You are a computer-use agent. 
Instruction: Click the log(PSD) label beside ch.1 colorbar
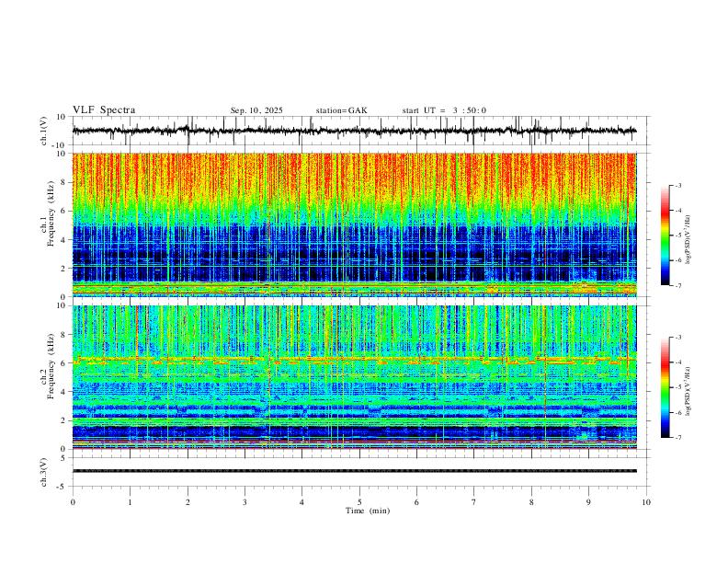point(688,240)
